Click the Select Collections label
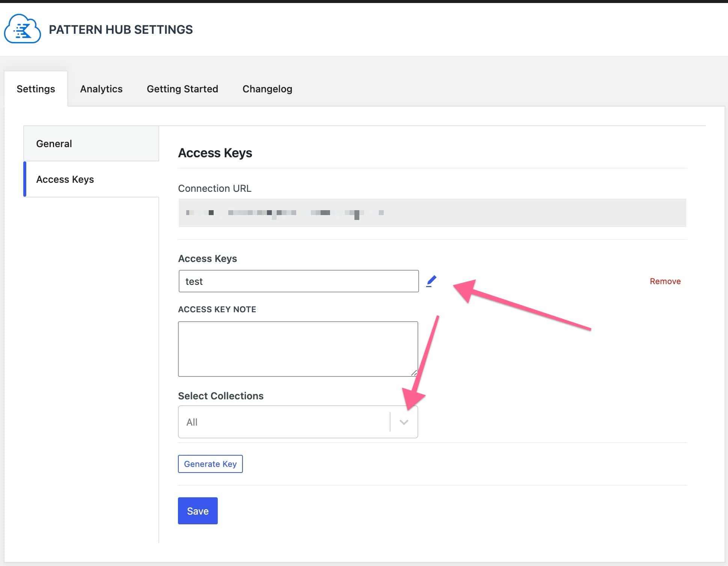This screenshot has height=566, width=728. pos(221,396)
